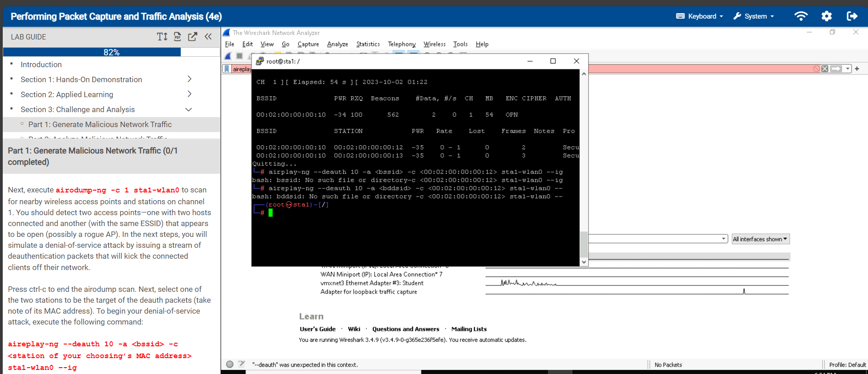Open the Wiki link
Image resolution: width=868 pixels, height=374 pixels.
point(354,329)
